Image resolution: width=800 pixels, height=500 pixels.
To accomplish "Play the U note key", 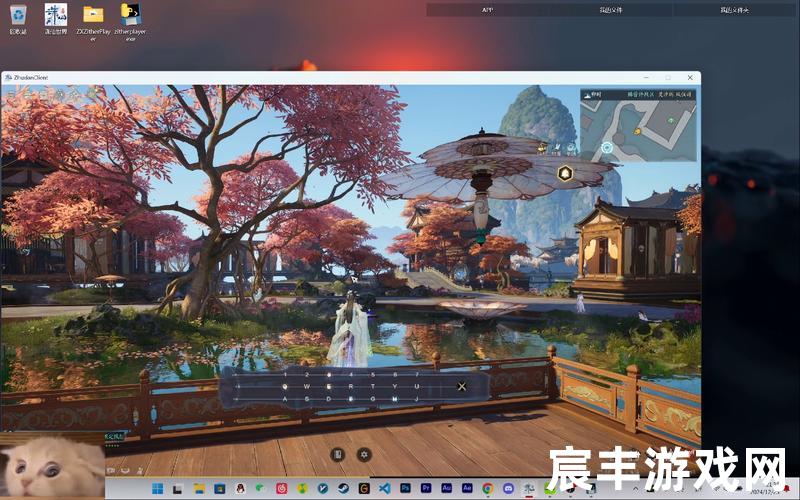I will [417, 387].
